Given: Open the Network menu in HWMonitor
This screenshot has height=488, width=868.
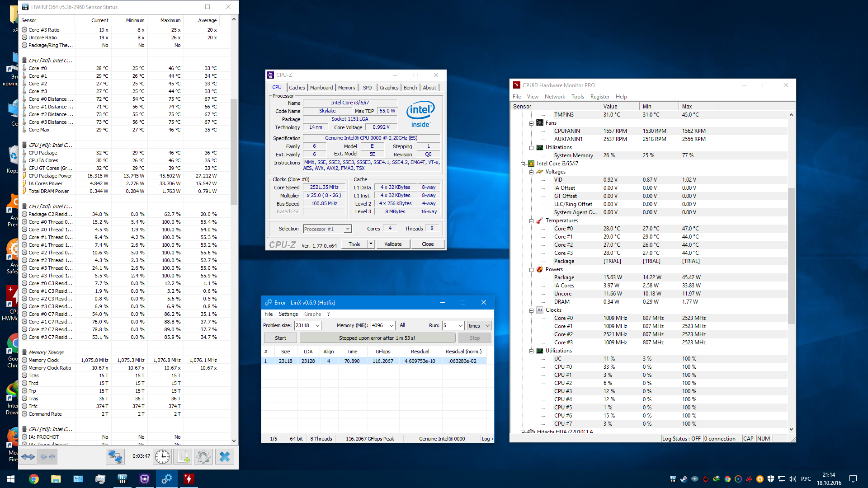Looking at the screenshot, I should click(555, 97).
